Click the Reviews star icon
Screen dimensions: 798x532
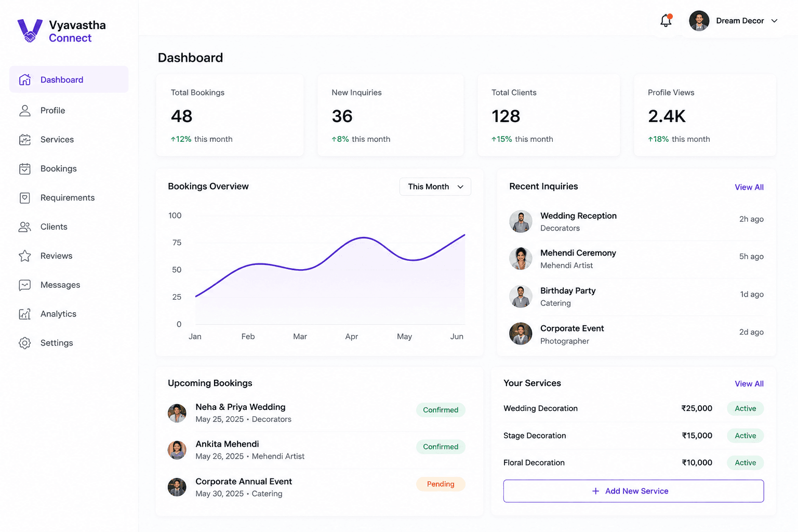(x=25, y=256)
